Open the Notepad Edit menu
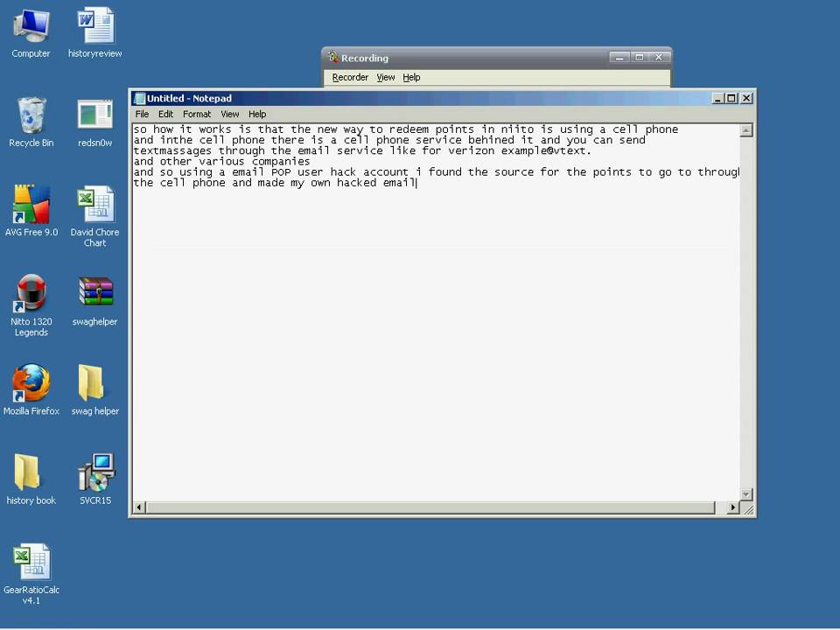The image size is (840, 630). [x=165, y=114]
